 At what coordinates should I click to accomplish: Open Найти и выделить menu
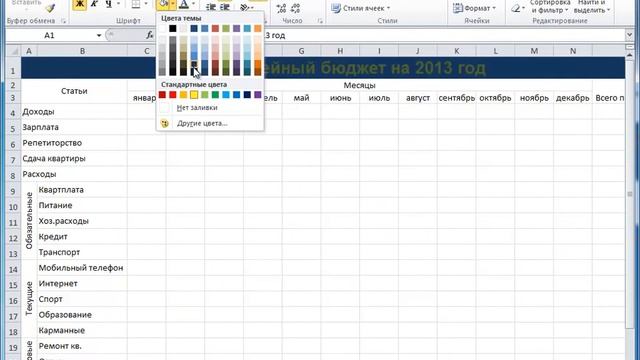tap(591, 7)
